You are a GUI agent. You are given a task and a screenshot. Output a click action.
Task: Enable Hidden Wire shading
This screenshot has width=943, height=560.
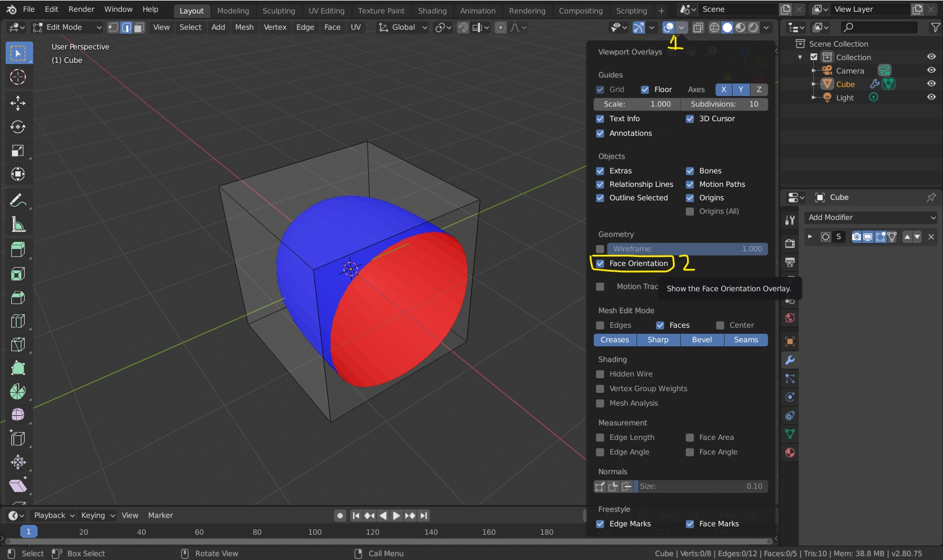[600, 374]
